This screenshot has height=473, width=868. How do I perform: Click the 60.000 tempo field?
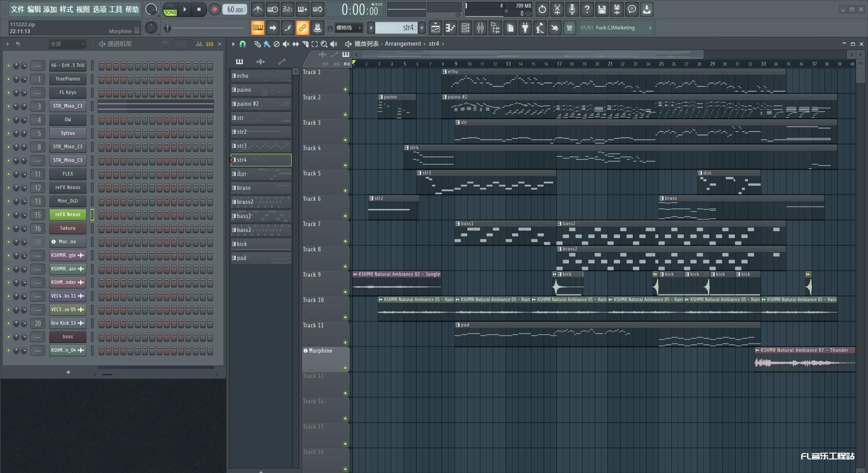coord(235,9)
